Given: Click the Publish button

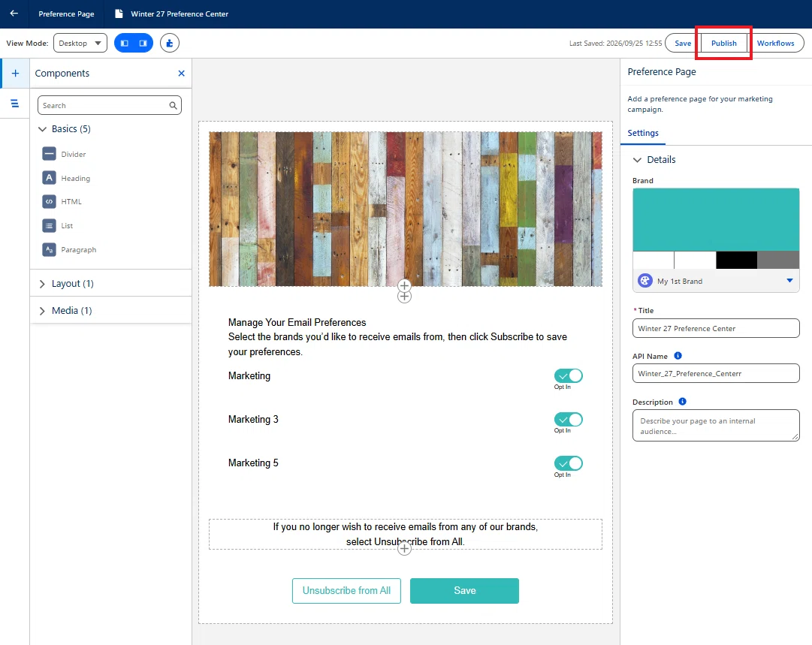Looking at the screenshot, I should pyautogui.click(x=723, y=43).
